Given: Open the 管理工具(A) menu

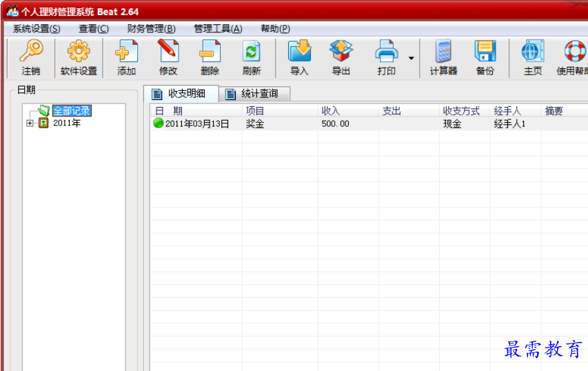Looking at the screenshot, I should tap(218, 29).
